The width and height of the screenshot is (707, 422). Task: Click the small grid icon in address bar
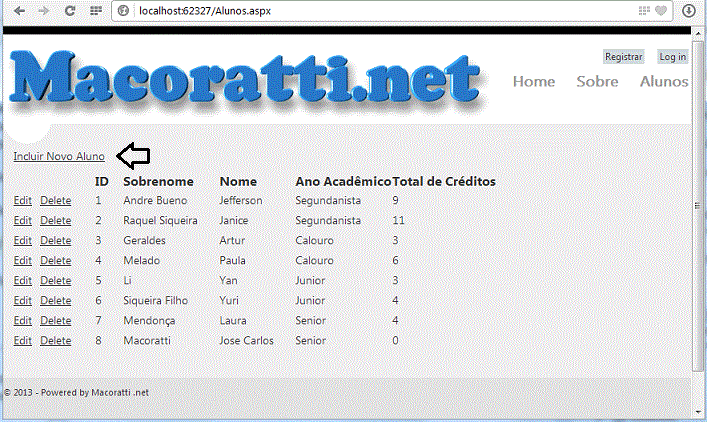644,10
